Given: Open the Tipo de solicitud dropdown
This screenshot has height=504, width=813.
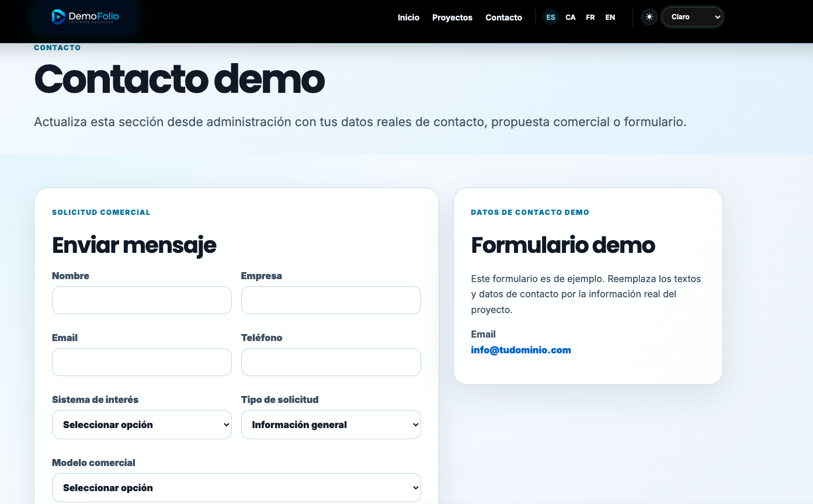Looking at the screenshot, I should click(x=331, y=425).
